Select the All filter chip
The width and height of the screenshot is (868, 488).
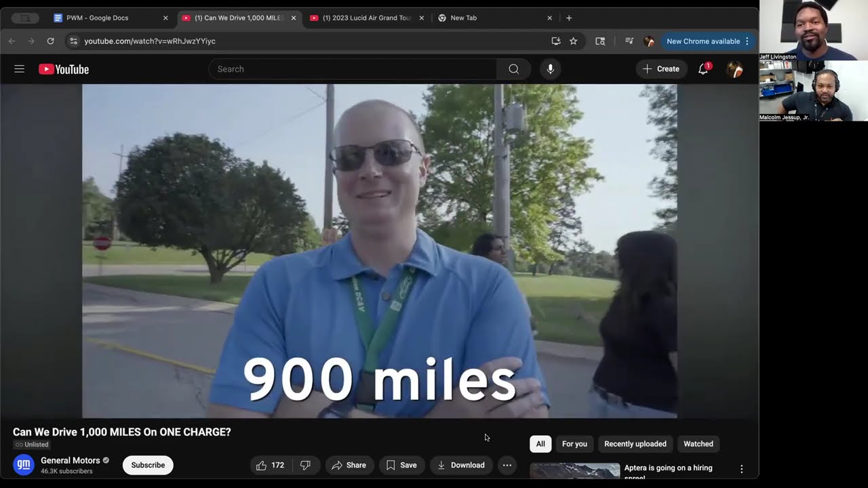click(540, 444)
